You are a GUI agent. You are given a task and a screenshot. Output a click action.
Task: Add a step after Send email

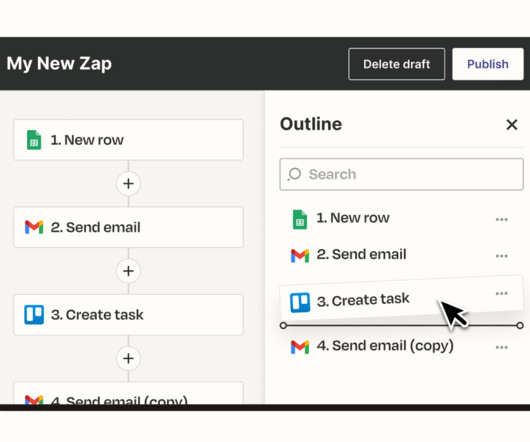[x=128, y=271]
